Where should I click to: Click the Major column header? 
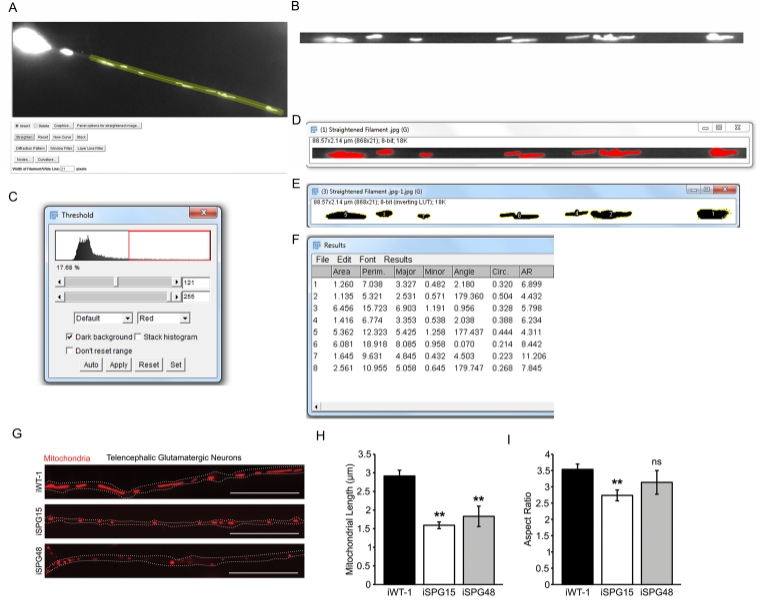[409, 272]
